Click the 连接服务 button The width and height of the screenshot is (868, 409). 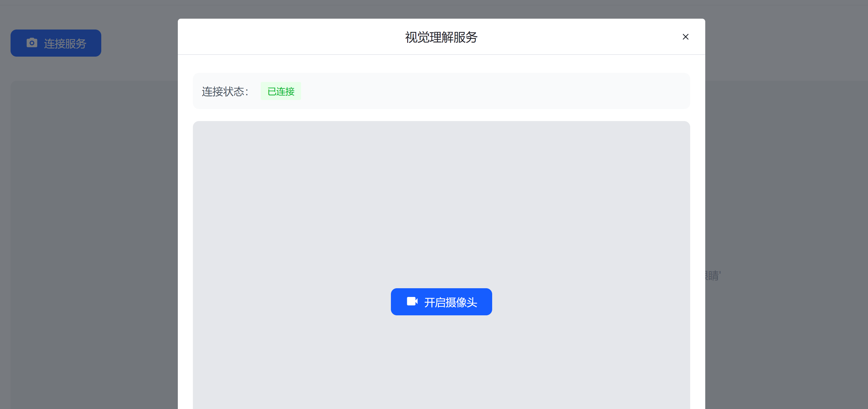click(56, 43)
